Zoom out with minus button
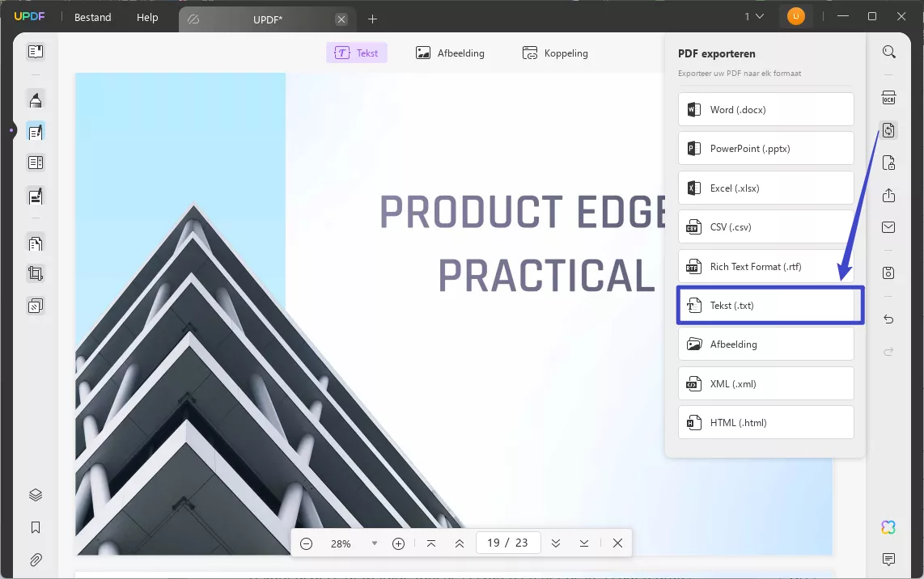The image size is (924, 579). pyautogui.click(x=306, y=543)
